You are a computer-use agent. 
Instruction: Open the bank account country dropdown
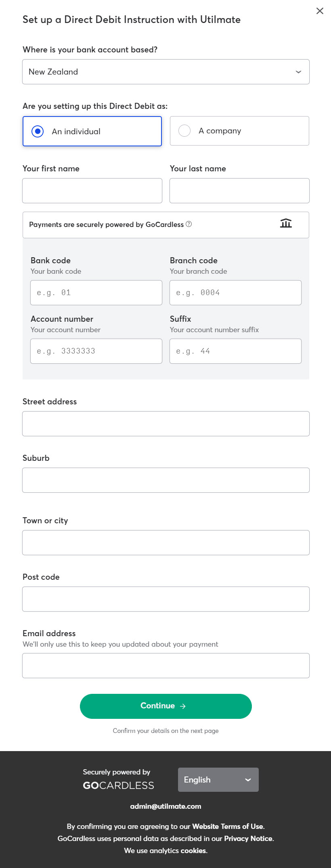pyautogui.click(x=166, y=72)
